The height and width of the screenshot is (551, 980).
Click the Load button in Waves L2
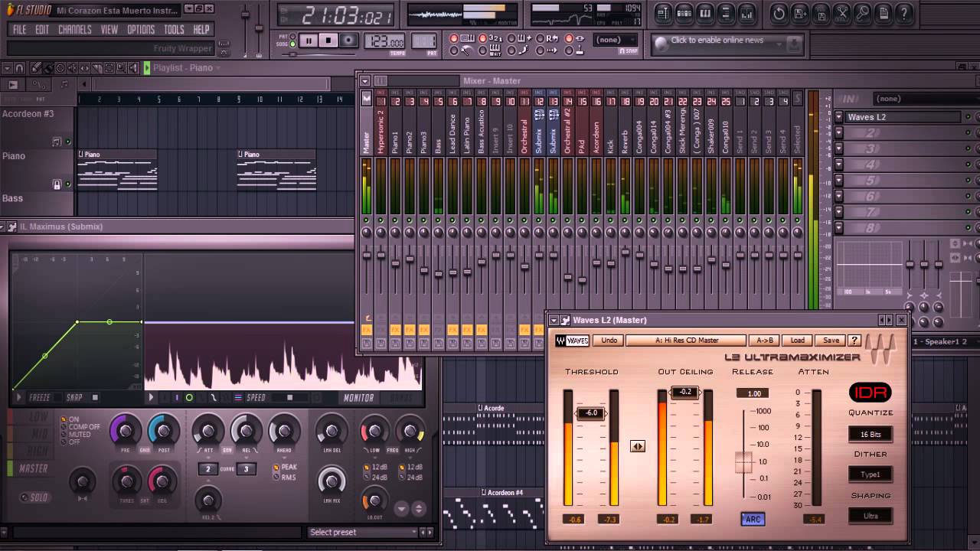coord(797,341)
